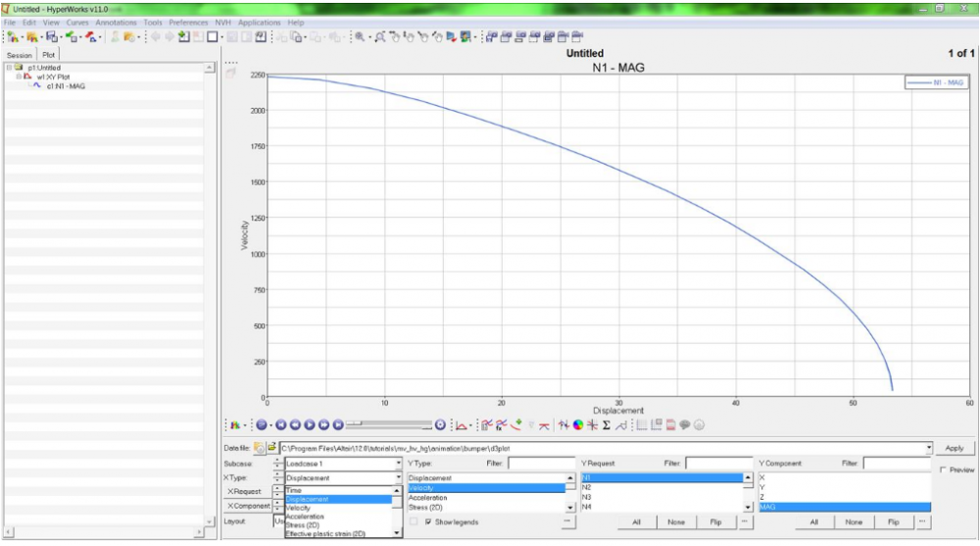Open the curve color wheel icon
980x546 pixels.
(578, 425)
